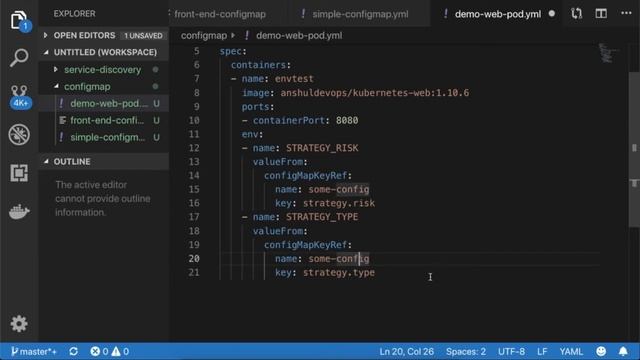Click the unsaved dot on demo-web-pod.yml tab
This screenshot has height=360, width=640.
[552, 13]
